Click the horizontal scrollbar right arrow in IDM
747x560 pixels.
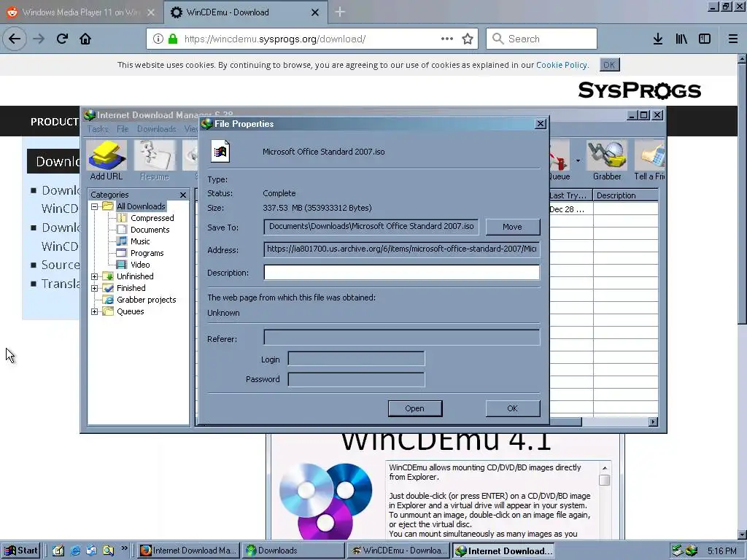click(653, 422)
